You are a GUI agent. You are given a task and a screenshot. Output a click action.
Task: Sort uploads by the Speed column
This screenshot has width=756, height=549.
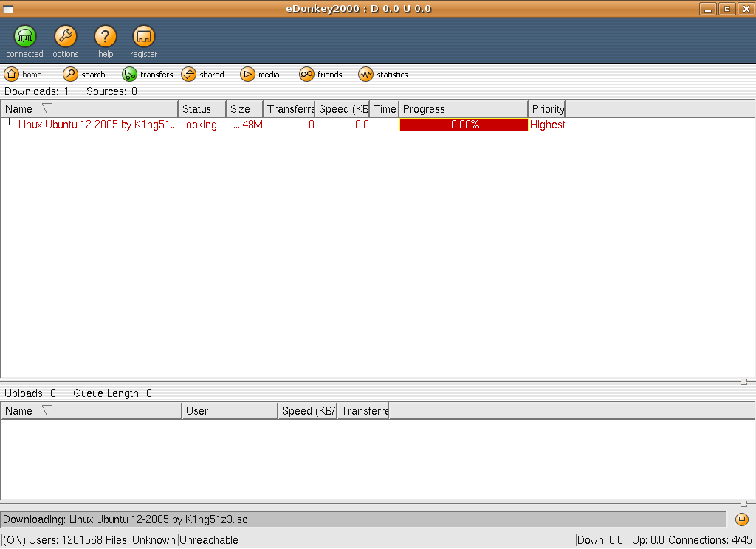[x=308, y=411]
